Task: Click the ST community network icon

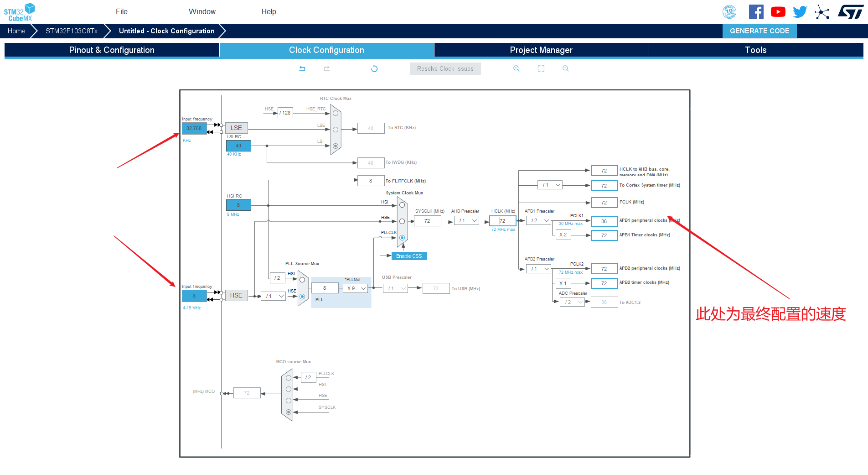Action: coord(822,12)
